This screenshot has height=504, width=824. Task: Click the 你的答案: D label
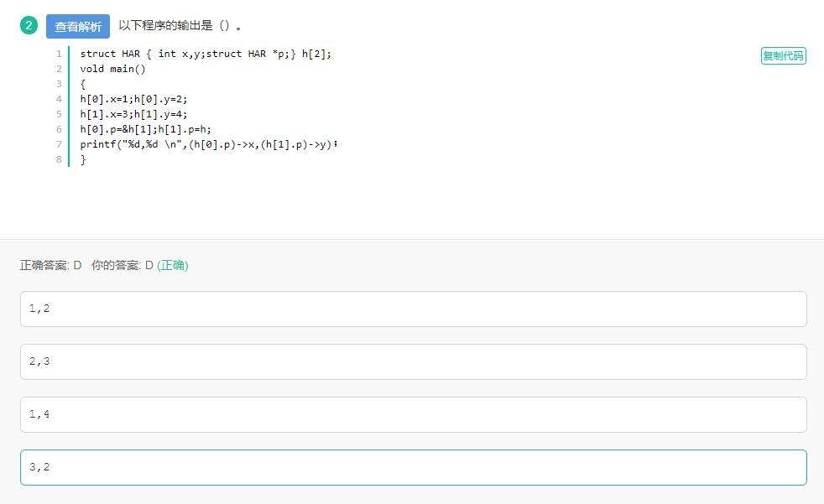pos(122,265)
